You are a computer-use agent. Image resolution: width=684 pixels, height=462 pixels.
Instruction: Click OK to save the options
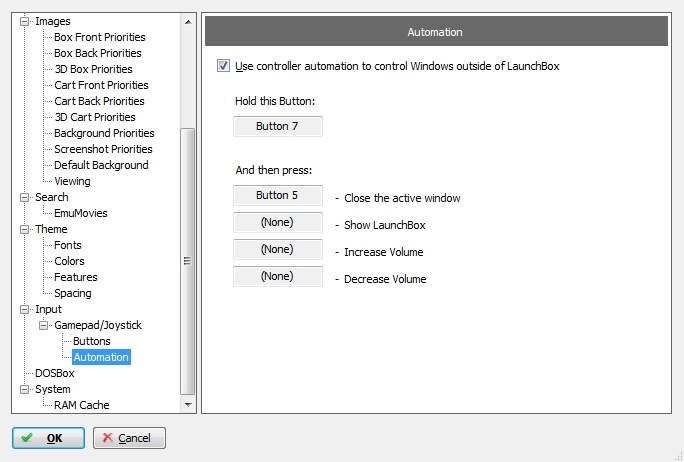click(x=48, y=438)
